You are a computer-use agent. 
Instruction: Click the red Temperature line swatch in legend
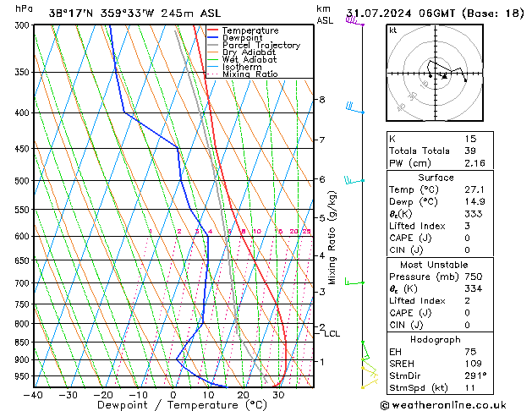213,30
